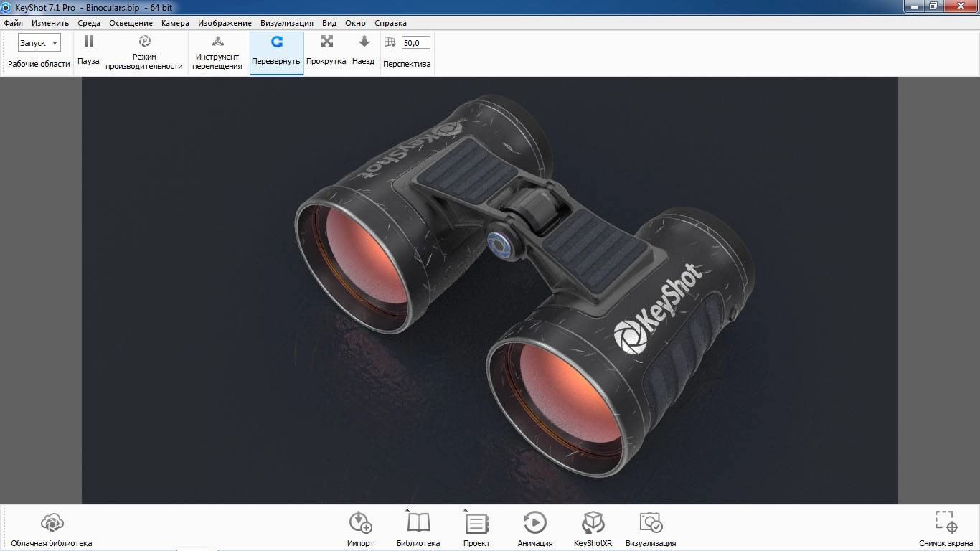This screenshot has height=551, width=980.
Task: Open the Камера menu
Action: point(175,23)
